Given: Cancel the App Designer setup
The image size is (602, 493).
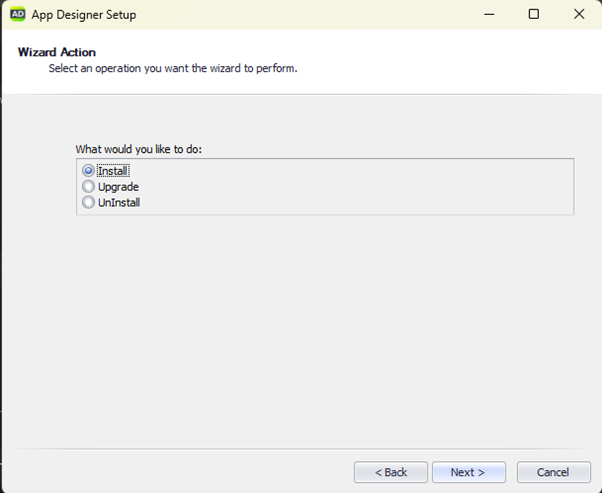Looking at the screenshot, I should 553,472.
